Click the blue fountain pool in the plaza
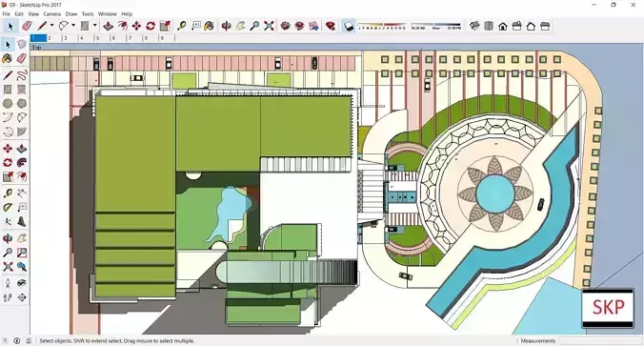The height and width of the screenshot is (346, 644). pyautogui.click(x=495, y=193)
